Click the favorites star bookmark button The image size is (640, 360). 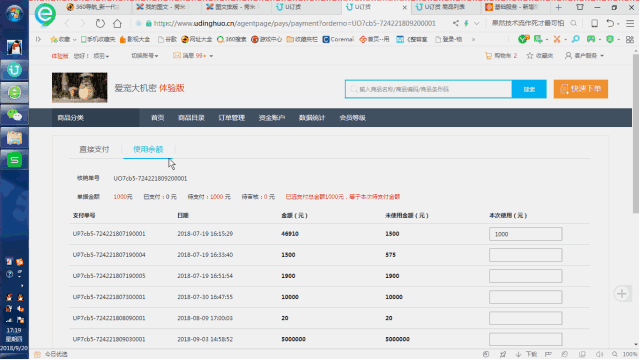pyautogui.click(x=60, y=39)
